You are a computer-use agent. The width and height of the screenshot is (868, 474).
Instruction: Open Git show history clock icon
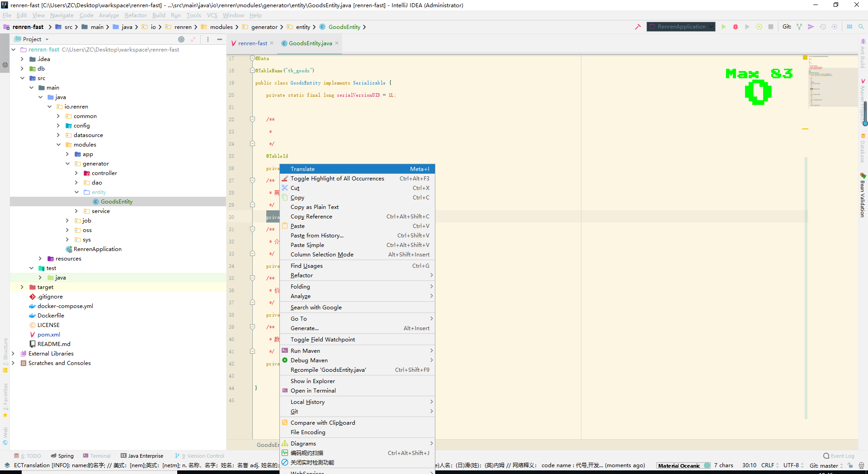coord(823,27)
